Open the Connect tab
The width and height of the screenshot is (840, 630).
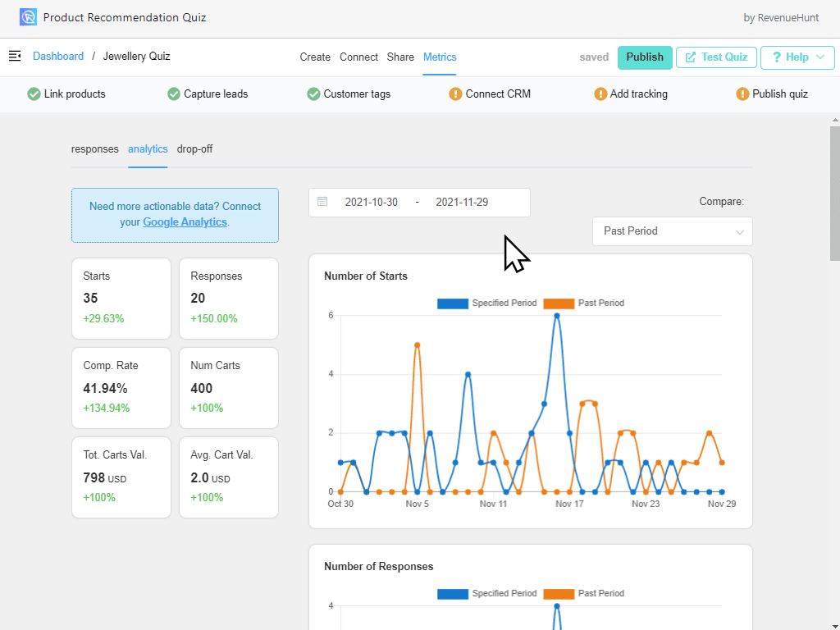[359, 57]
